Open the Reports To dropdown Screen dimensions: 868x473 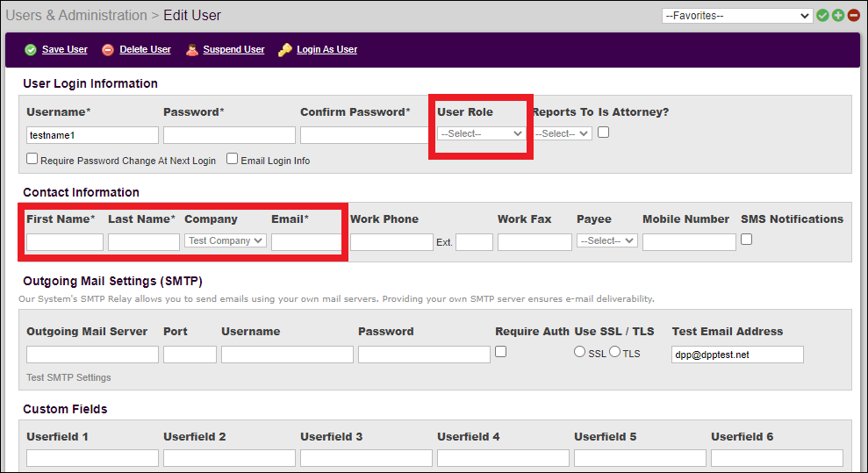coord(562,133)
